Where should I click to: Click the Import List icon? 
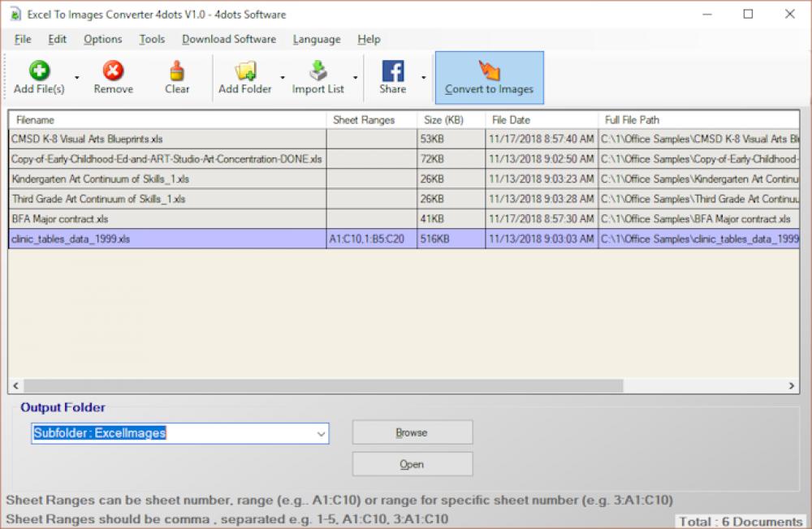(317, 71)
